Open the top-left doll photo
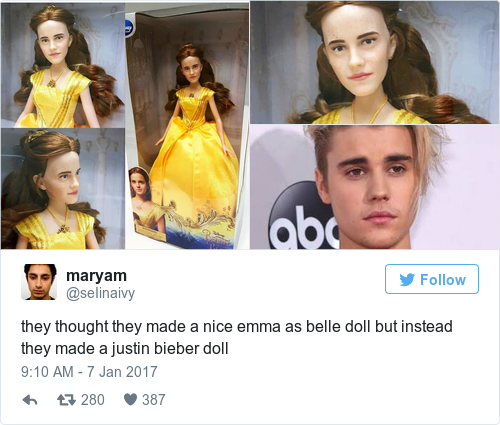This screenshot has width=500, height=425. (63, 65)
